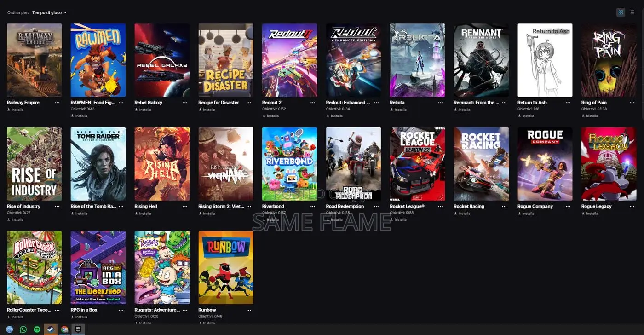Open three-dot menu for RollerCoaster Tycoon
Viewport: 644px width, 335px height.
pos(57,310)
